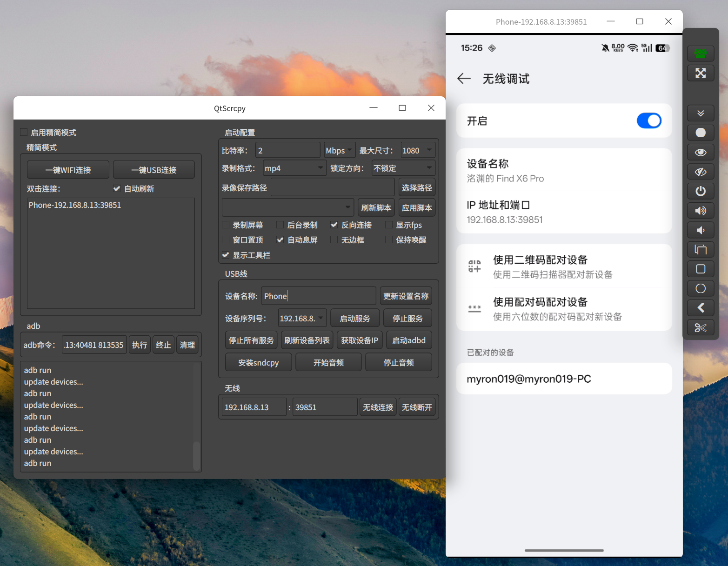This screenshot has width=728, height=566.
Task: Open the script selection dropdown beside 刷新脚本
Action: coord(287,207)
